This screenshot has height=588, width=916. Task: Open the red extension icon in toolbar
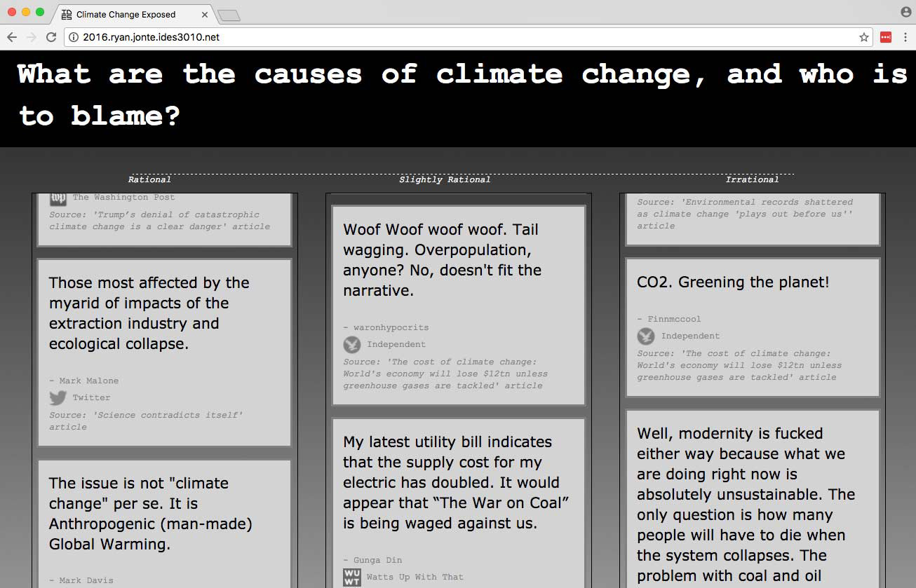[886, 37]
